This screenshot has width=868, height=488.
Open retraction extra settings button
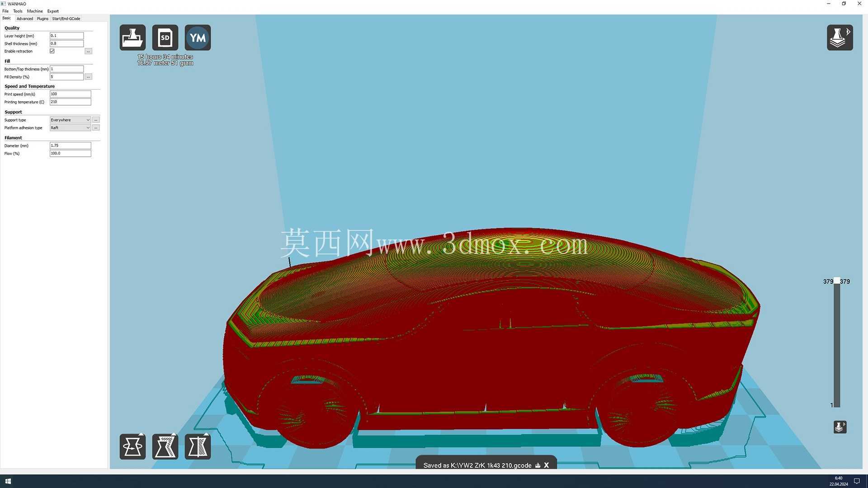pyautogui.click(x=89, y=52)
